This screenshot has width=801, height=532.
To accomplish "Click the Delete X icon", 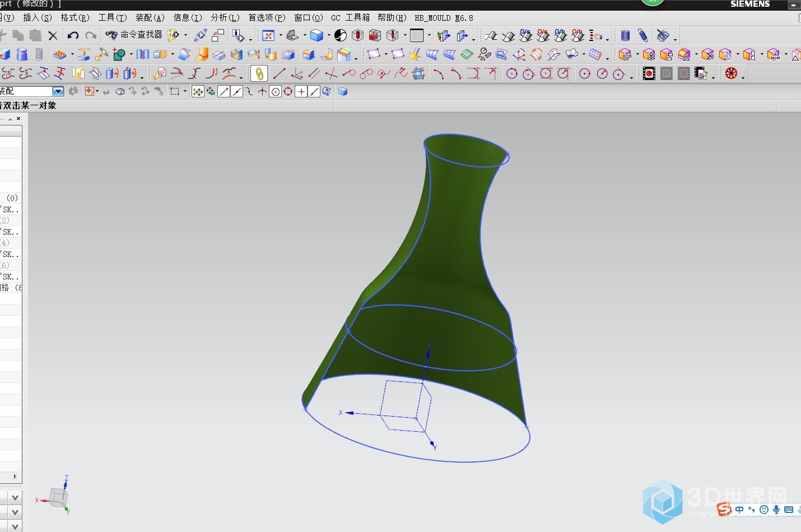I will [53, 36].
